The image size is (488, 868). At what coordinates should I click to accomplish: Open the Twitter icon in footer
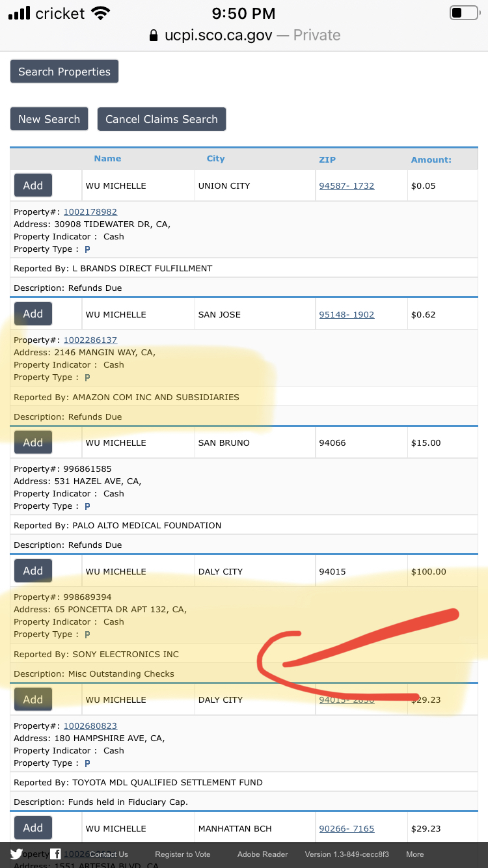pos(16,854)
